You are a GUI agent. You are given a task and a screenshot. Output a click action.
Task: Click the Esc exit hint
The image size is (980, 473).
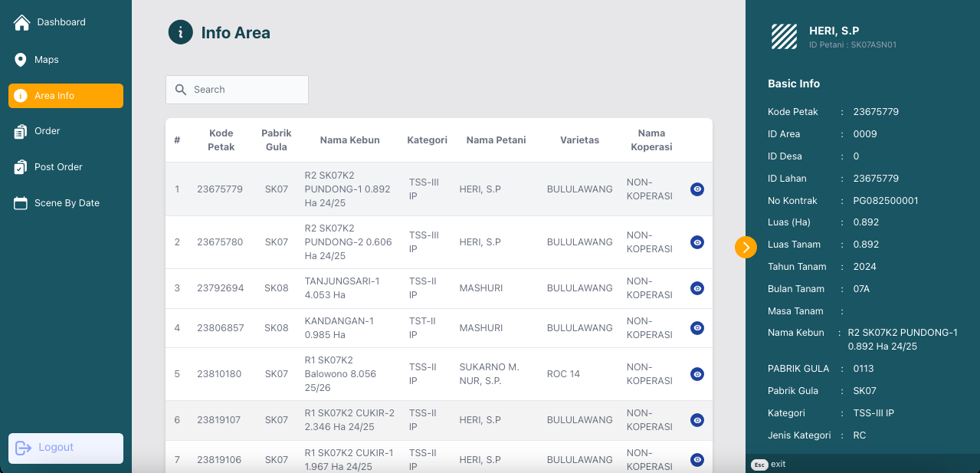(x=769, y=465)
